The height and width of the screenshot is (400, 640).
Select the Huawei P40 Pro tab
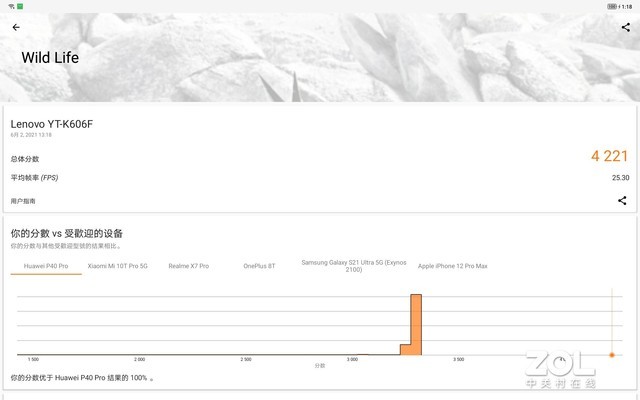tap(46, 266)
